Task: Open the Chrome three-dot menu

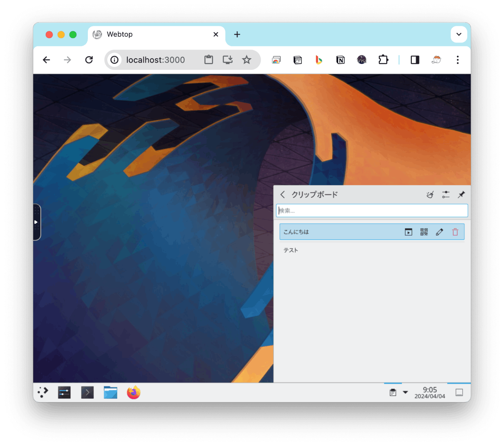Action: 458,60
